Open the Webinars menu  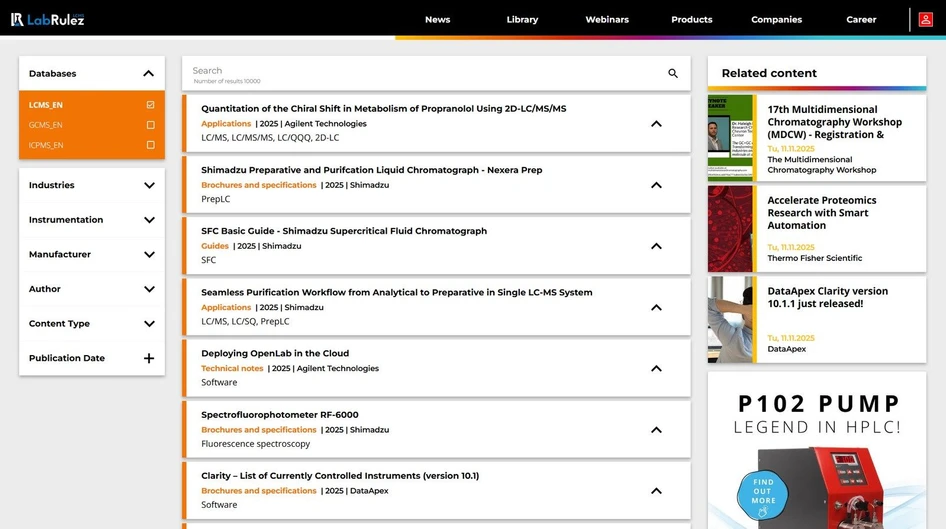click(607, 20)
